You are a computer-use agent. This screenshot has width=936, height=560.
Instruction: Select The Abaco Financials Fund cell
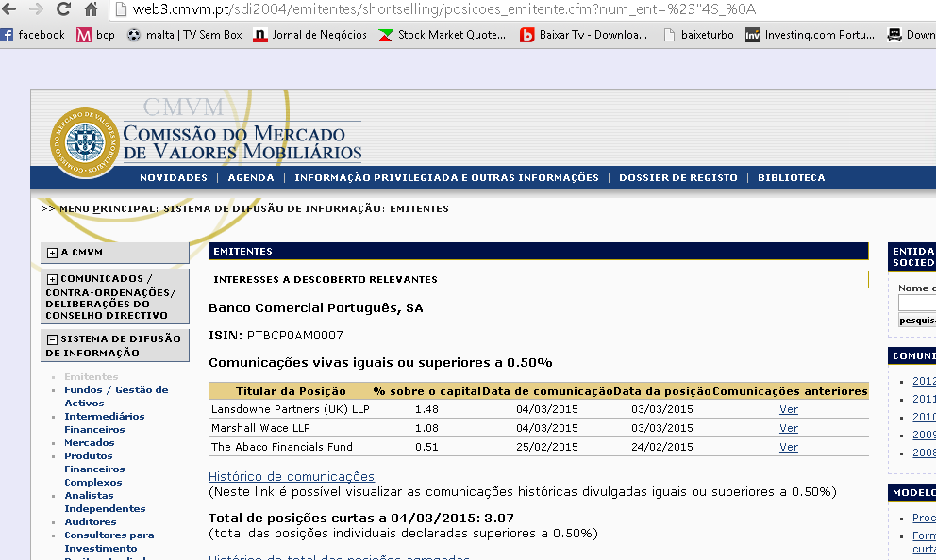(x=282, y=447)
